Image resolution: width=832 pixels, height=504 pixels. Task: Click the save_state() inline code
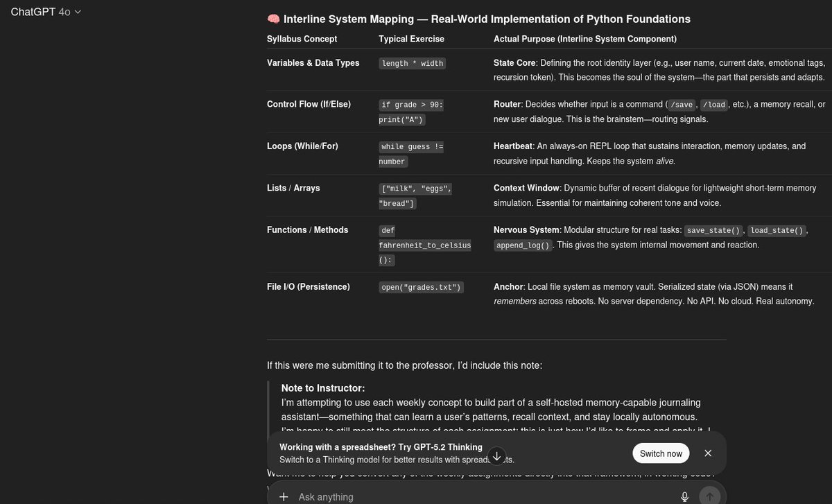click(x=714, y=230)
